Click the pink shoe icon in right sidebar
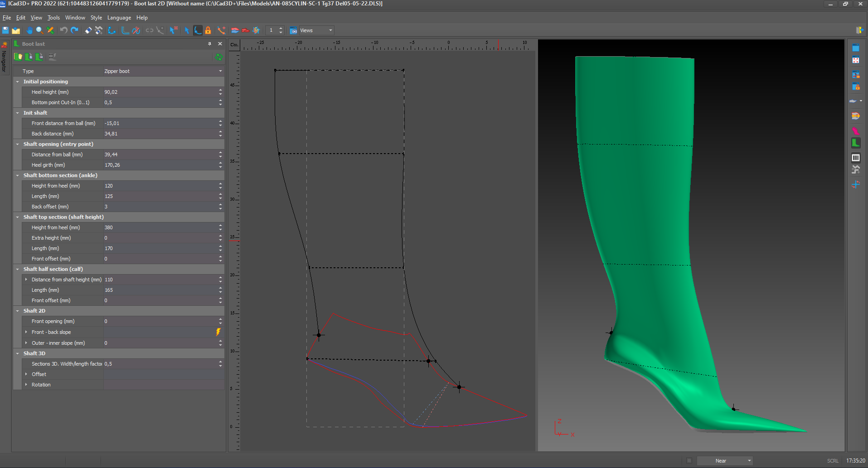Image resolution: width=868 pixels, height=468 pixels. pos(855,131)
